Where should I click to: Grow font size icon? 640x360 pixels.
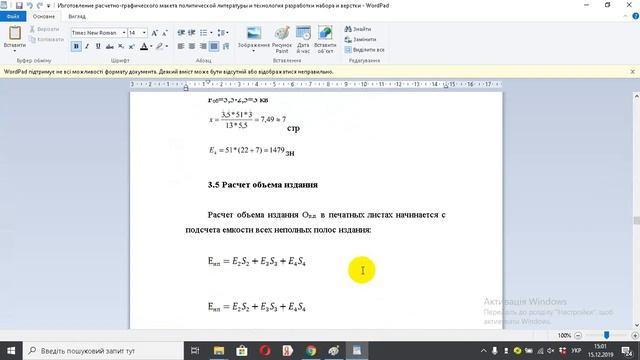click(x=154, y=33)
